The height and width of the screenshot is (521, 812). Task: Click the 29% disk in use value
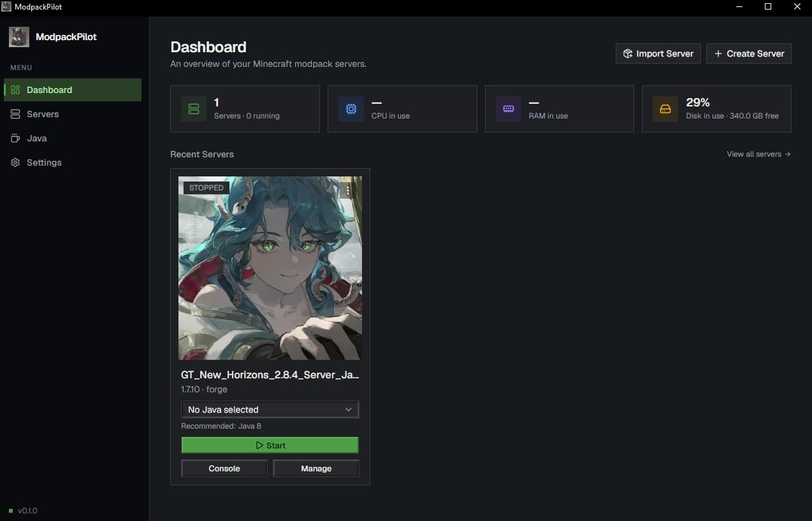pos(698,103)
